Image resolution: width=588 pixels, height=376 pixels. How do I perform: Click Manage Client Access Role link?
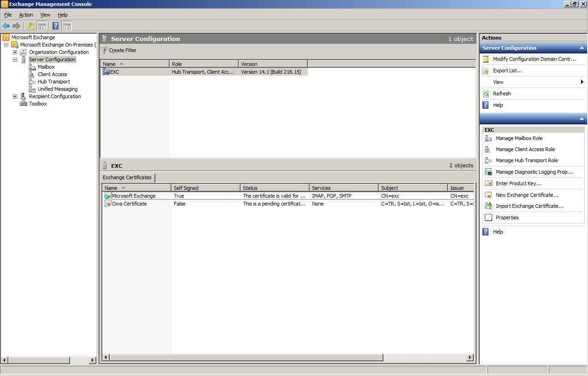tap(525, 149)
